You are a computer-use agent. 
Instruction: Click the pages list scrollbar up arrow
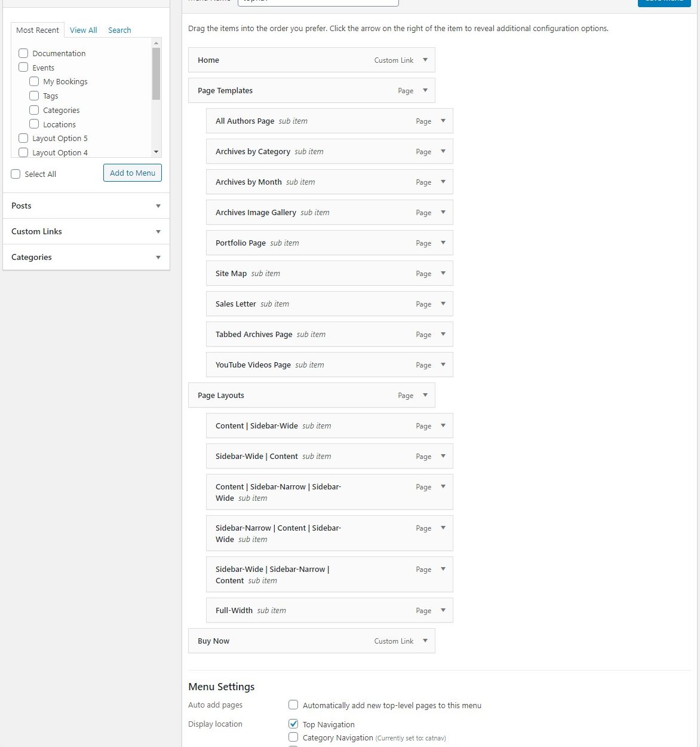(156, 43)
